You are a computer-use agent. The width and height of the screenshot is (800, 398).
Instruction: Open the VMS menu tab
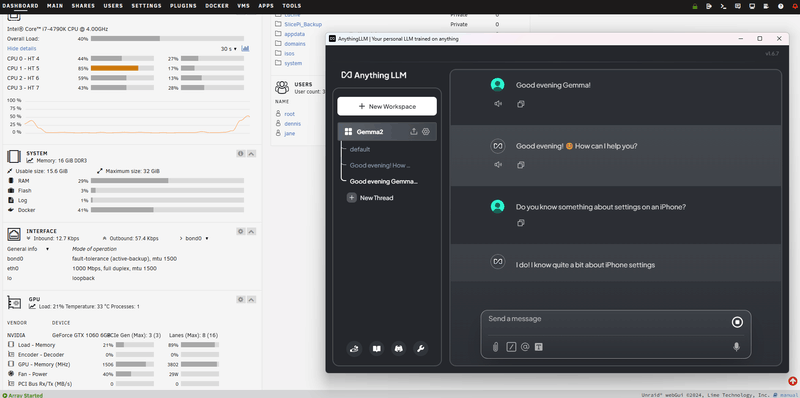pos(243,6)
